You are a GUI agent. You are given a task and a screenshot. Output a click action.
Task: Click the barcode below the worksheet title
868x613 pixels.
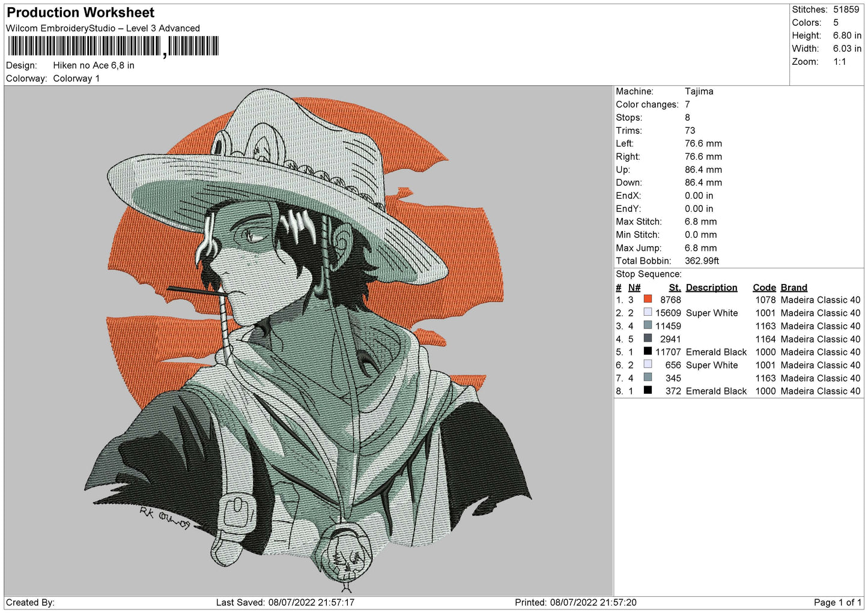(113, 46)
